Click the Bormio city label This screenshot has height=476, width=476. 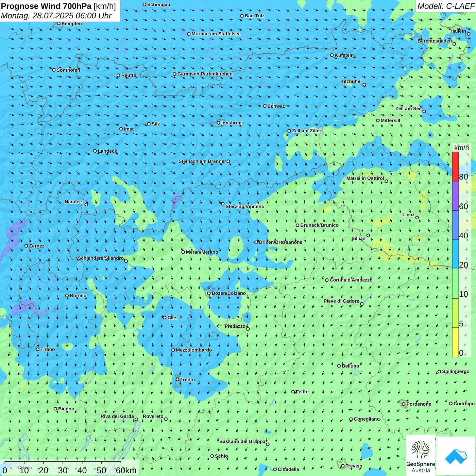click(78, 295)
